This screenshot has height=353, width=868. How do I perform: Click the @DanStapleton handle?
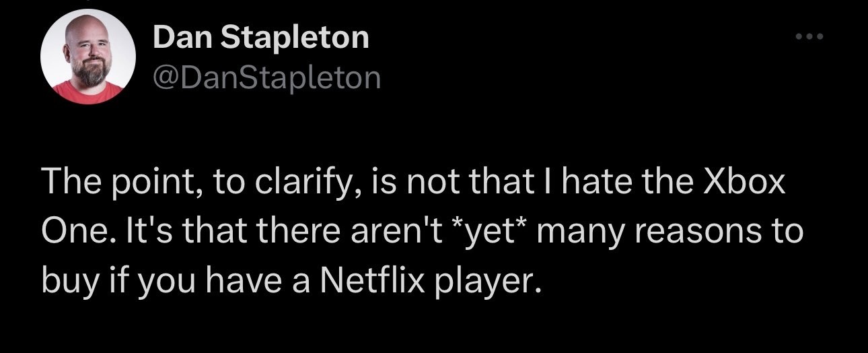click(266, 79)
